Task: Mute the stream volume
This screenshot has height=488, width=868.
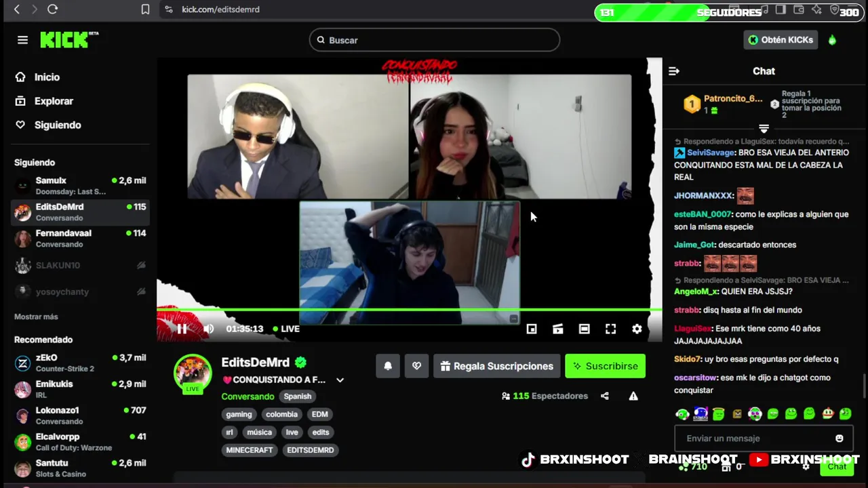Action: pos(208,329)
